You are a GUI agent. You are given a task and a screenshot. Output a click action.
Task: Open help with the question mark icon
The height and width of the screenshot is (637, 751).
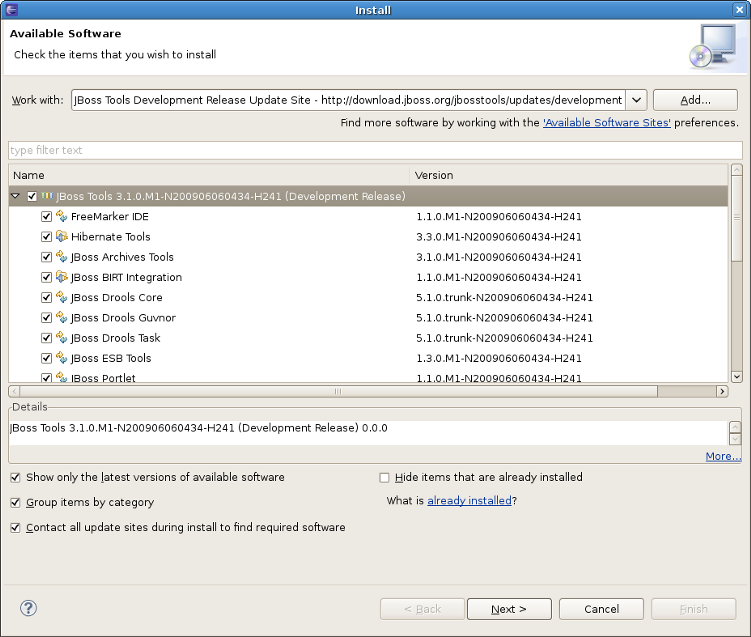pyautogui.click(x=28, y=608)
